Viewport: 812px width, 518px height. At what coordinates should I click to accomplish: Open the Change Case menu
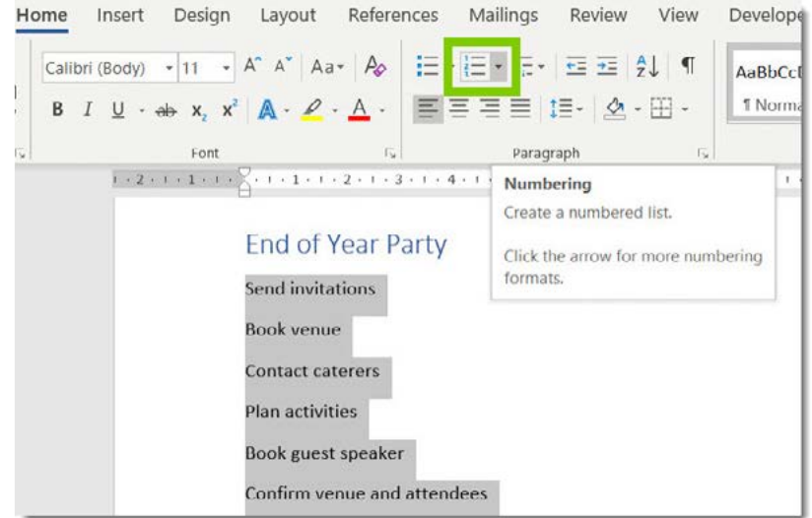click(327, 67)
